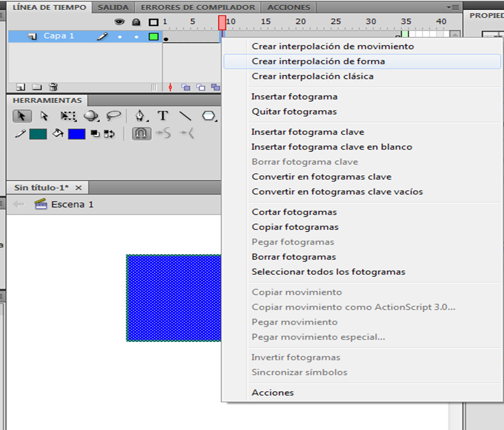
Task: Activate the Lasso tool
Action: (114, 116)
